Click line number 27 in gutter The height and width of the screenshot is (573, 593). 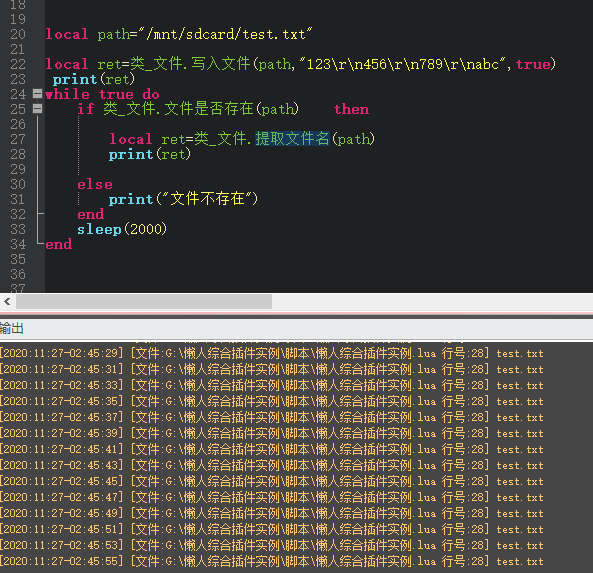click(18, 139)
